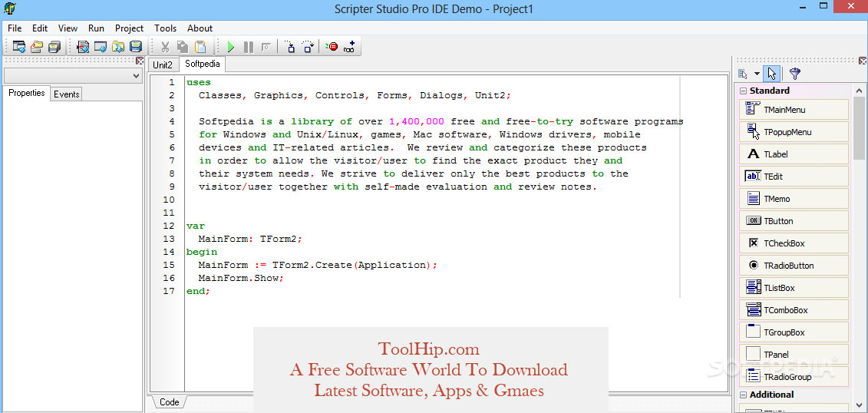Pick TButton component from palette

(x=794, y=220)
